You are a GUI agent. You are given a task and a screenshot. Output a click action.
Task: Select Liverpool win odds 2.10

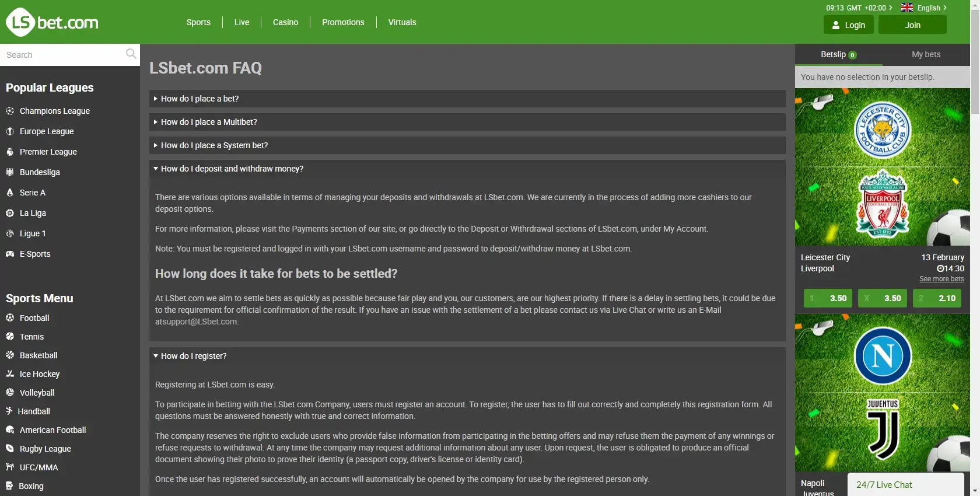(937, 298)
